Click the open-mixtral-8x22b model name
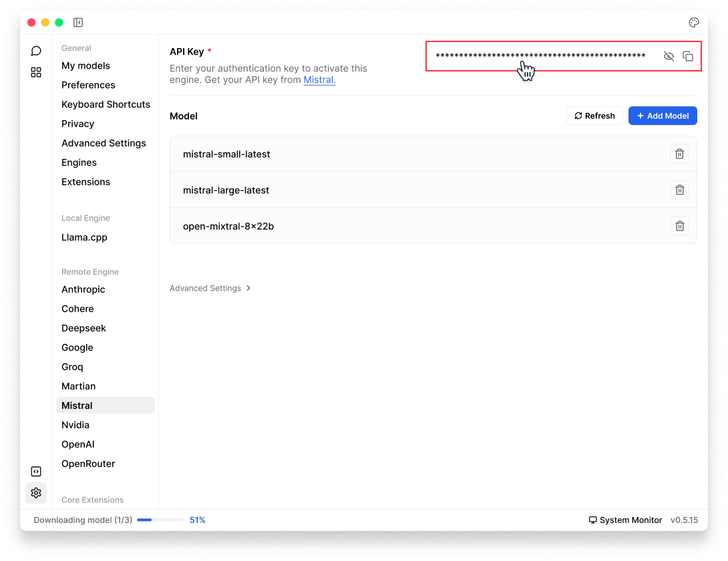728x561 pixels. (228, 226)
